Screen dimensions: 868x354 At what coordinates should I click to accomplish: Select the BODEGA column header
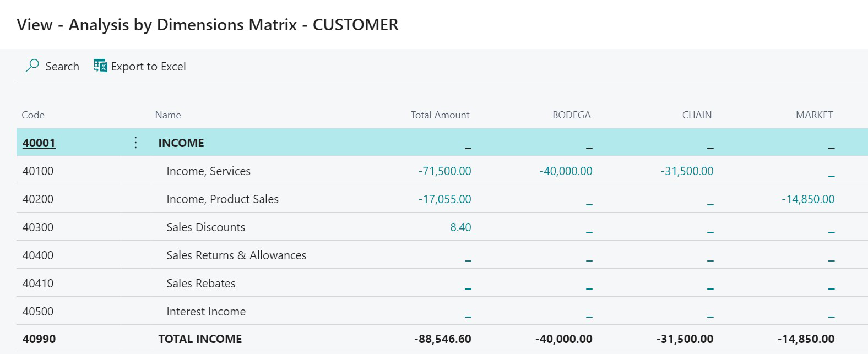click(x=571, y=115)
